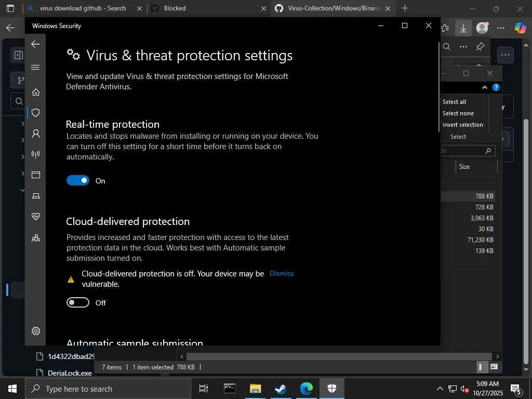Image resolution: width=532 pixels, height=399 pixels.
Task: Open Device security laptop icon
Action: (x=36, y=196)
